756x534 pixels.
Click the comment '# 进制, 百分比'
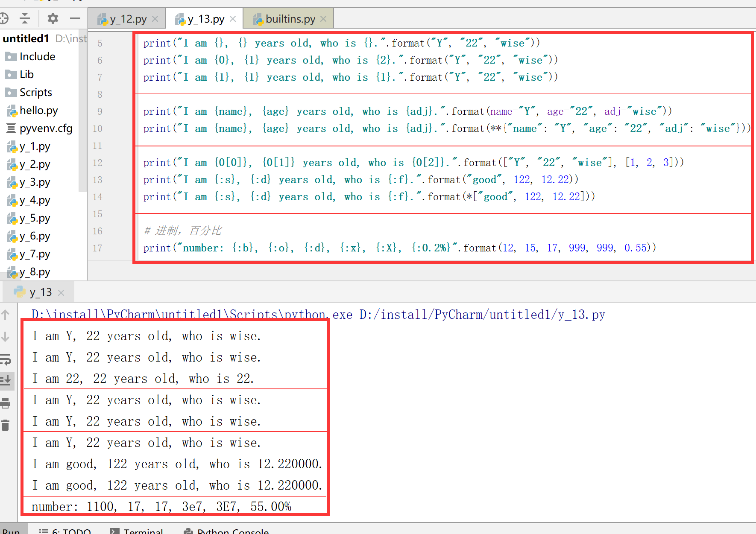click(x=183, y=231)
